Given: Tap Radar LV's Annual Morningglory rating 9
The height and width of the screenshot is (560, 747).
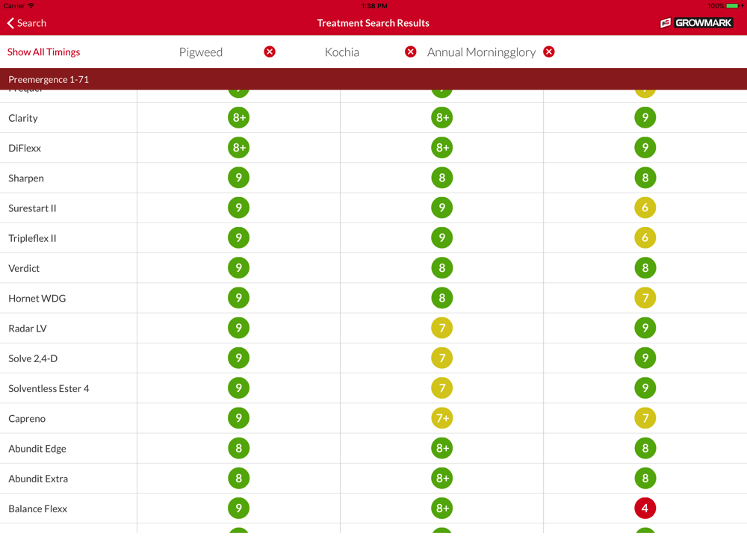Looking at the screenshot, I should (x=645, y=328).
